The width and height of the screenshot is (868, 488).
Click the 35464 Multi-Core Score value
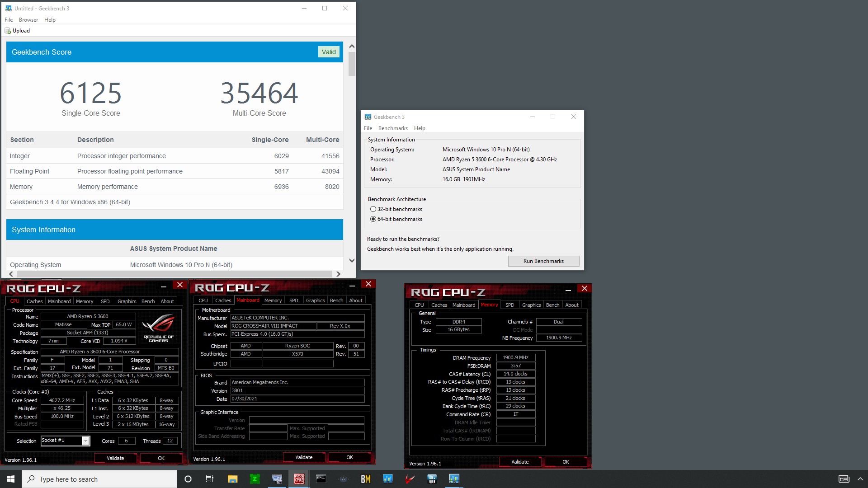259,93
